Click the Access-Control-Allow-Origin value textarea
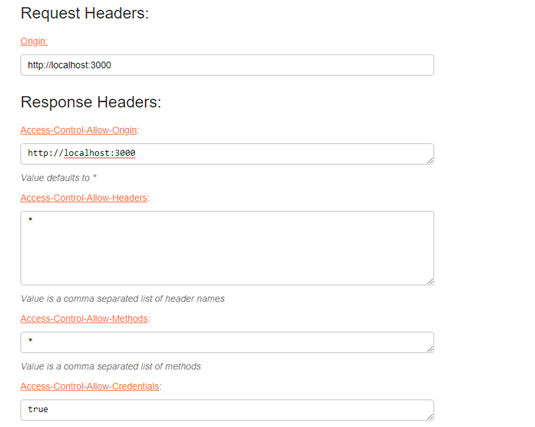 pyautogui.click(x=227, y=154)
